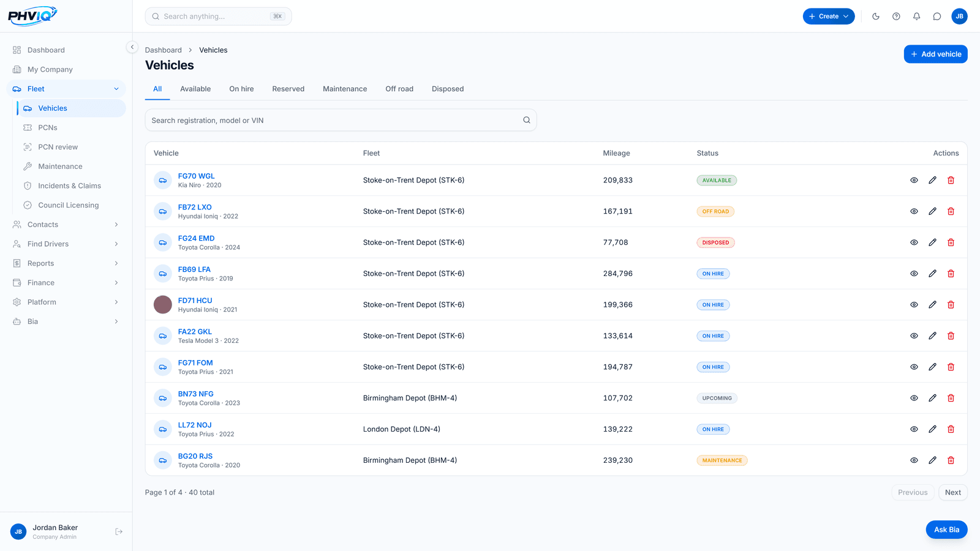This screenshot has height=551, width=980.
Task: Edit vehicle FA22 GKL with pencil icon
Action: click(932, 335)
